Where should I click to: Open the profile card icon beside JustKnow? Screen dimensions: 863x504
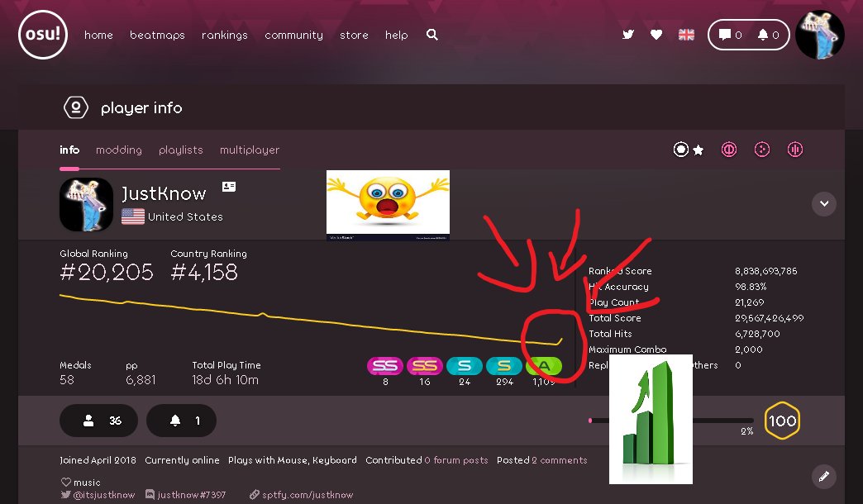coord(229,187)
